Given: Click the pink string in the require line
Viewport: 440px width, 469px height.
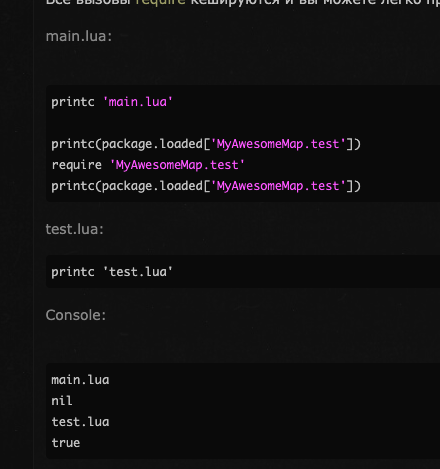Looking at the screenshot, I should (x=177, y=165).
